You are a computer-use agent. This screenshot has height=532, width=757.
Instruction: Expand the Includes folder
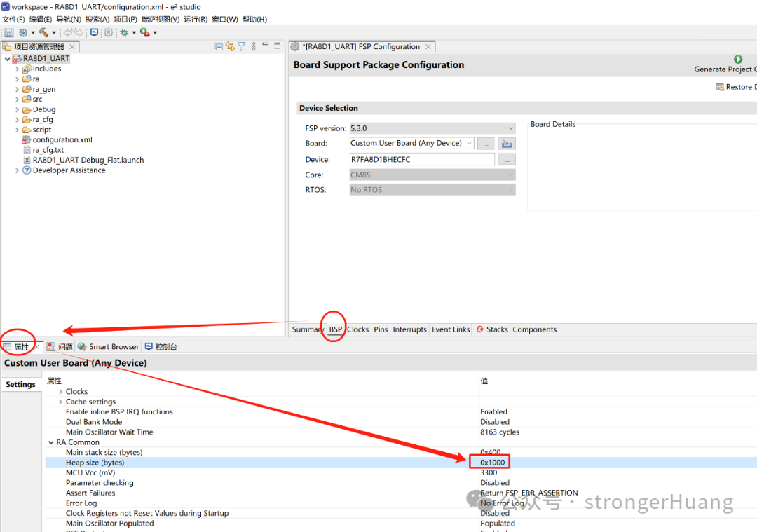[17, 69]
